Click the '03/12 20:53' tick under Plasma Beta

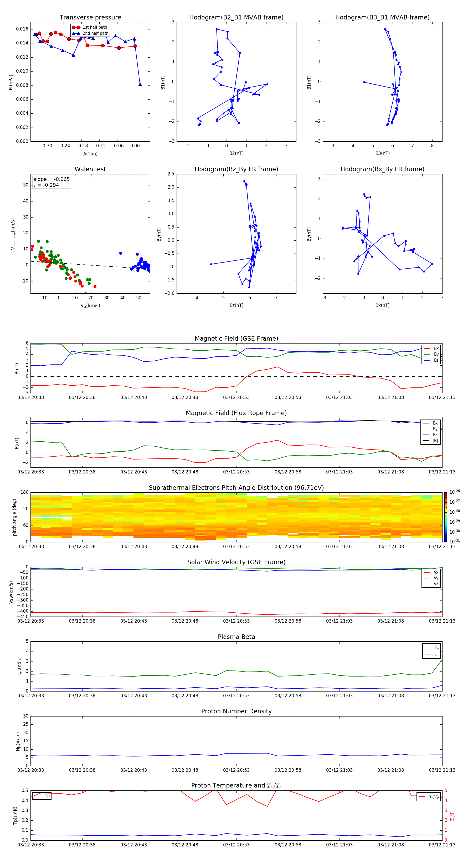click(236, 696)
